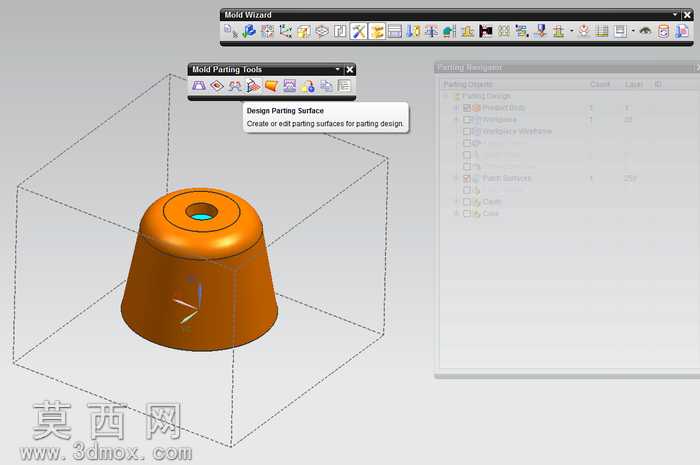700x465 pixels.
Task: Check the Core checkbox in Parting Navigator
Action: tap(467, 214)
